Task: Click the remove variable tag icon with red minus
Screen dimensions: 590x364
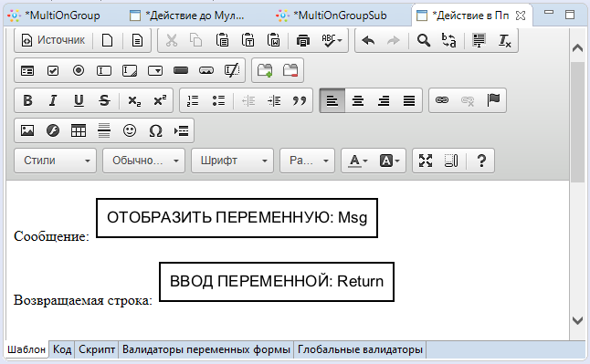Action: pyautogui.click(x=290, y=70)
